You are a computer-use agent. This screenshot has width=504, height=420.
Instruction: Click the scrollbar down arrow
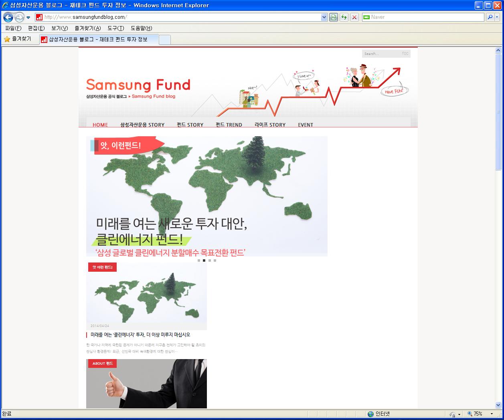click(498, 405)
